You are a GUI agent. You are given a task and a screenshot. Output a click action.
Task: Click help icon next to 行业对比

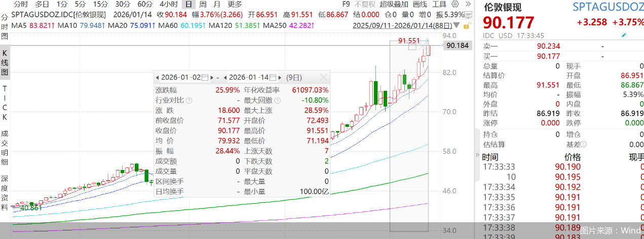[x=189, y=100]
